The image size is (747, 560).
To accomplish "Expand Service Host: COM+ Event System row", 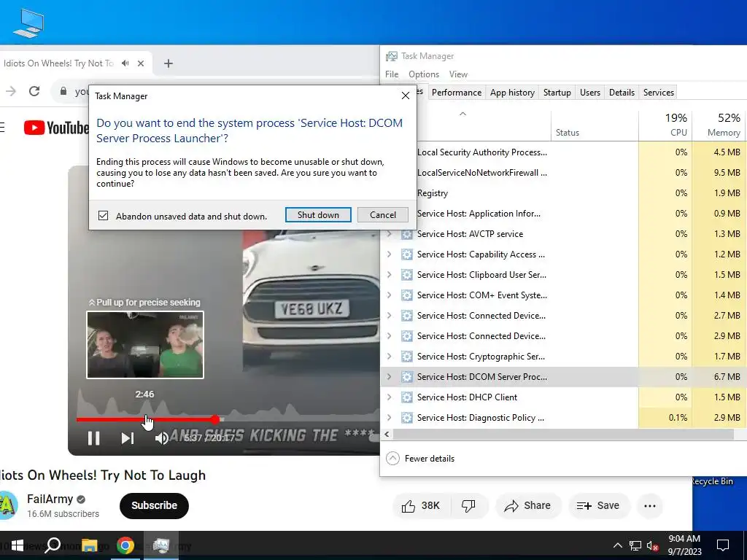I will pyautogui.click(x=390, y=295).
